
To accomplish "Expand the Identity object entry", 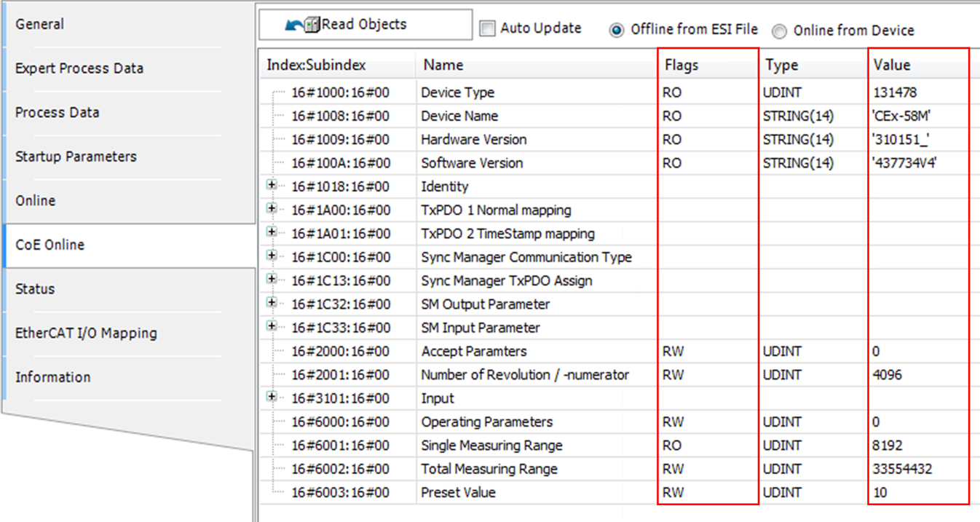I will pos(272,186).
